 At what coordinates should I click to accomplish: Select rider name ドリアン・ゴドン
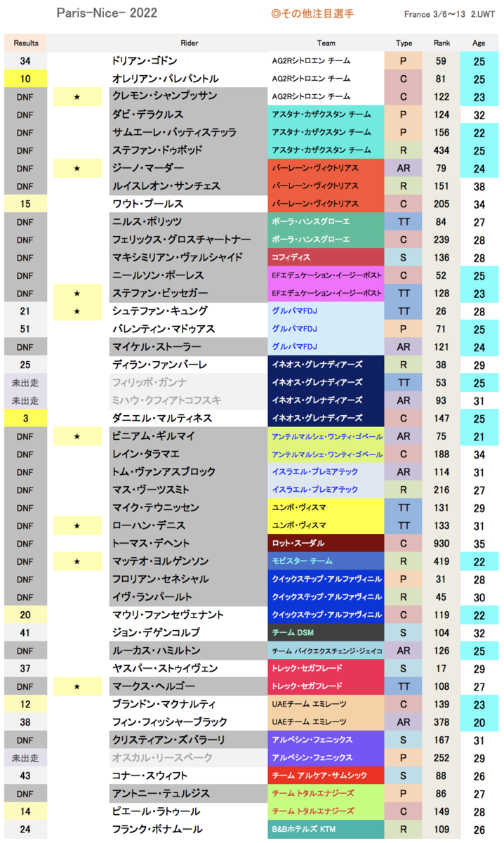(x=145, y=61)
